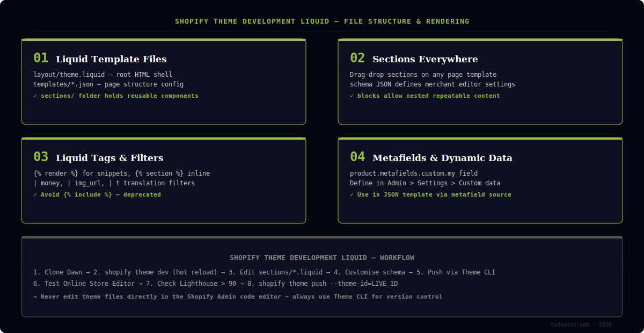Click the 'Liquid Tags & Filters' heading
The image size is (644, 333).
(x=109, y=158)
